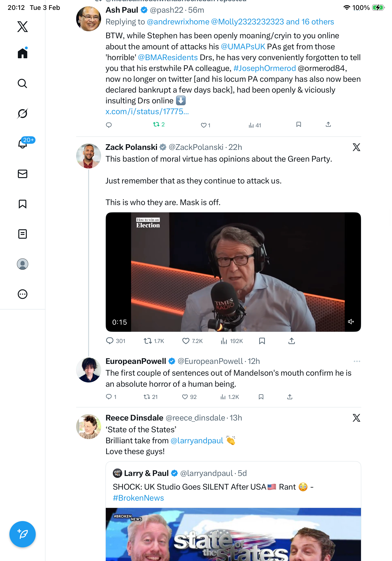Reply to Zack Polanski's post
The width and height of the screenshot is (392, 561).
pyautogui.click(x=110, y=341)
